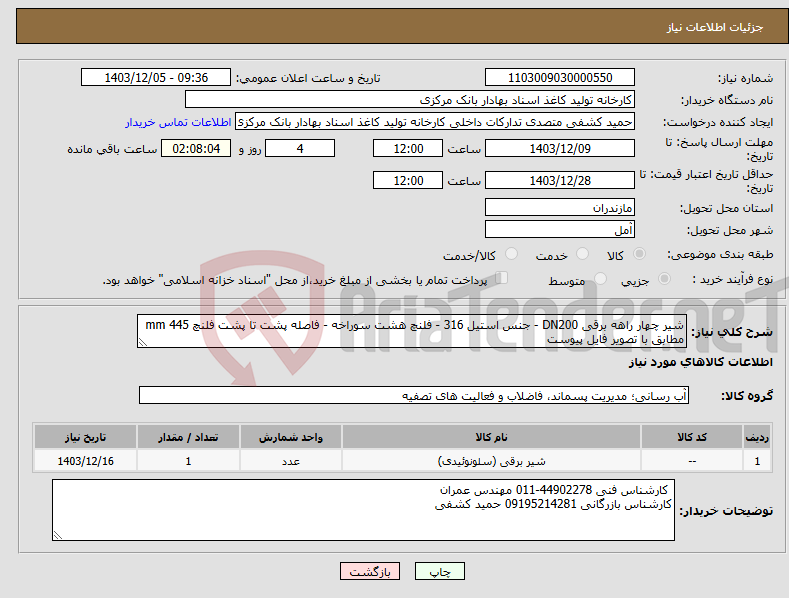Screen dimensions: 789x598
Task: Click the ایجاد کننده درخواست label
Action: coord(718,122)
